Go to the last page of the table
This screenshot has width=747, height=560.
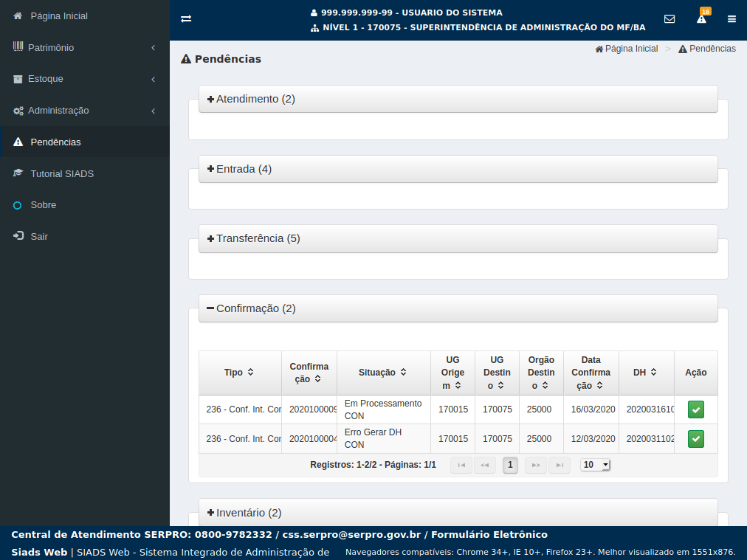560,465
